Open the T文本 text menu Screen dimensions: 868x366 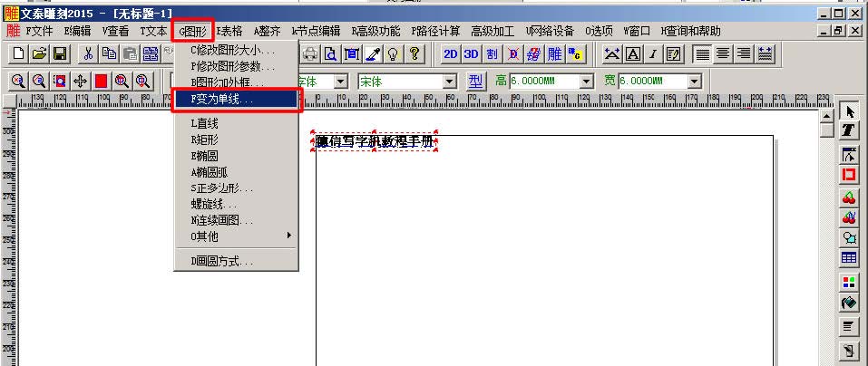(153, 31)
